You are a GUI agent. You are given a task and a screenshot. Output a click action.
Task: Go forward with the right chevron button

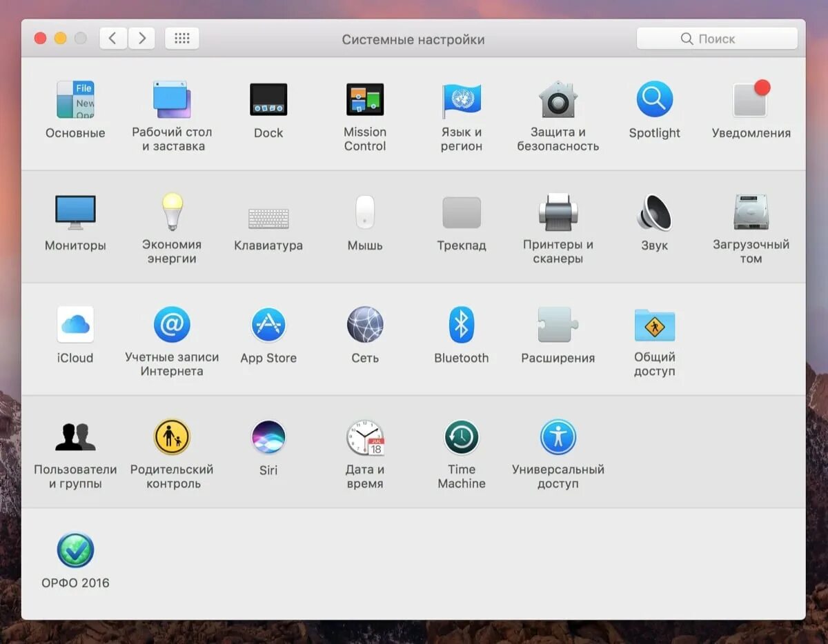pos(141,39)
